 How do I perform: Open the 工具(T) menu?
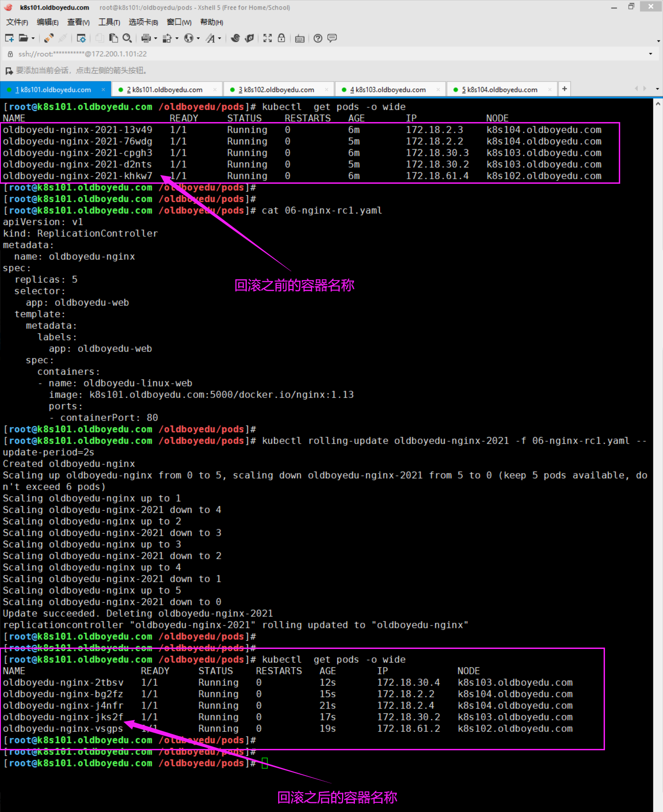[x=109, y=22]
